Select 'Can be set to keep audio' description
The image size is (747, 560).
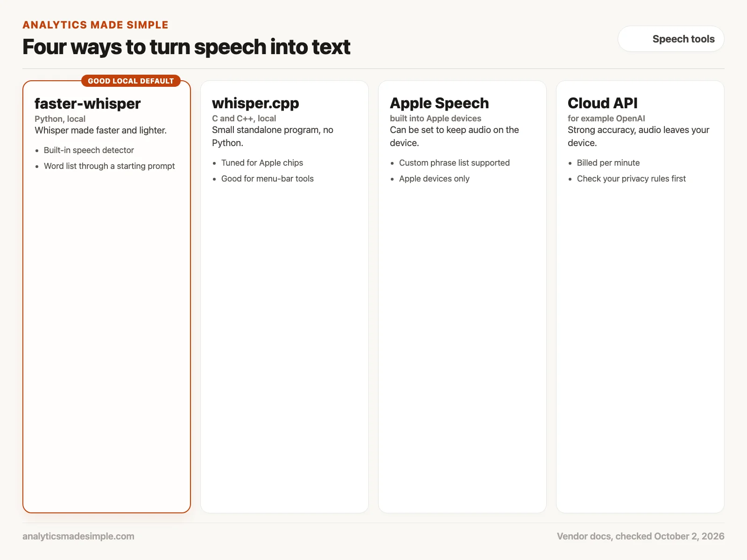pos(454,136)
